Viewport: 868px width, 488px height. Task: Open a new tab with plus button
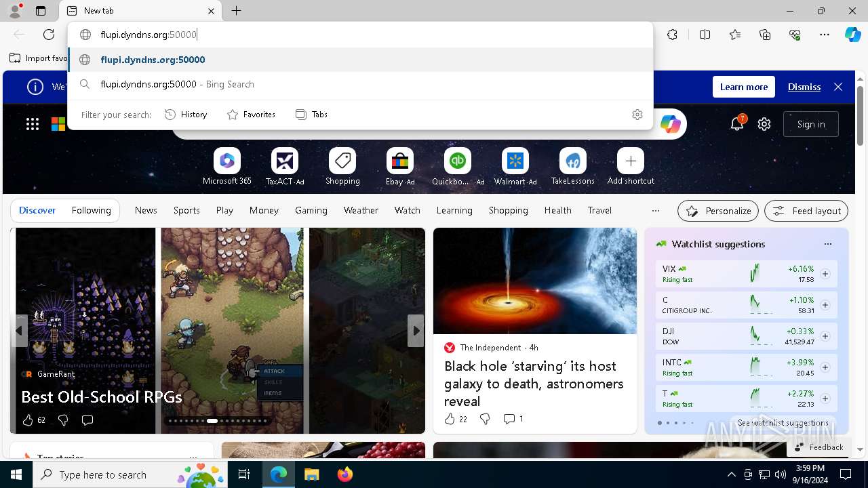tap(236, 11)
